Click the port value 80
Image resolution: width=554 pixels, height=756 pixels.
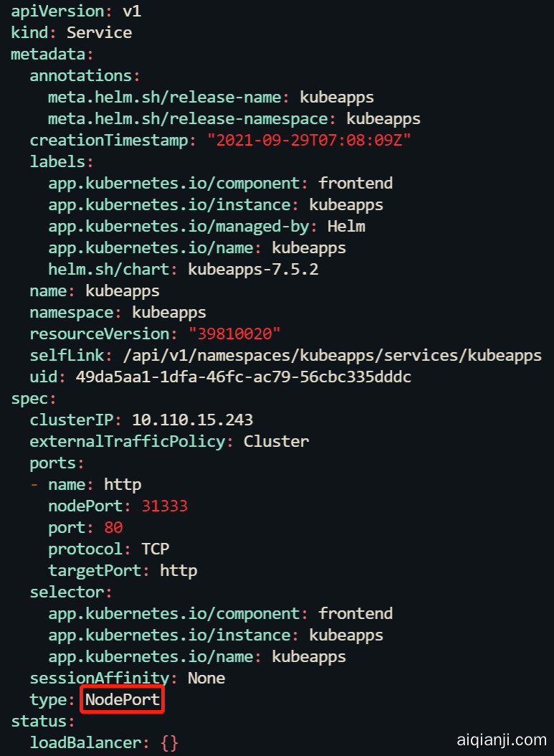click(x=113, y=528)
